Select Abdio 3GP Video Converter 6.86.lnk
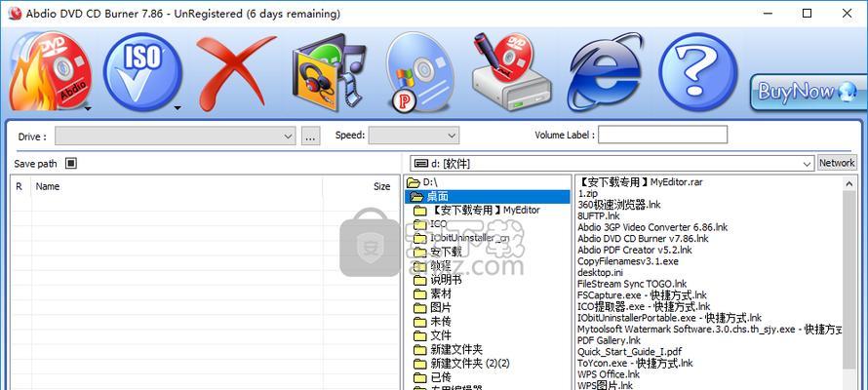Screen dimensions: 868x390 [652, 227]
